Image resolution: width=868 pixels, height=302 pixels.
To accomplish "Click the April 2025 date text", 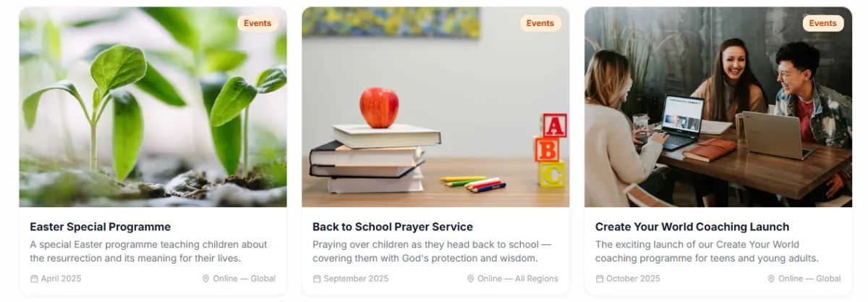I will pos(61,279).
